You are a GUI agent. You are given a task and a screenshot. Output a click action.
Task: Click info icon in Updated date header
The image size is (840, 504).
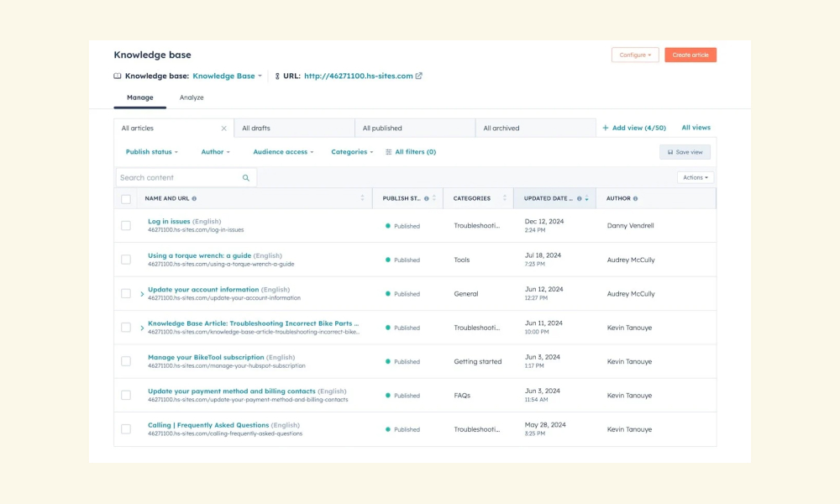[x=579, y=199]
